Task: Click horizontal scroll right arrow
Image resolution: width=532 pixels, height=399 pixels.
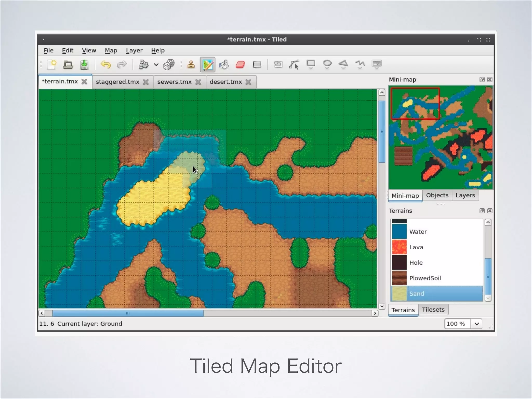Action: (x=375, y=313)
